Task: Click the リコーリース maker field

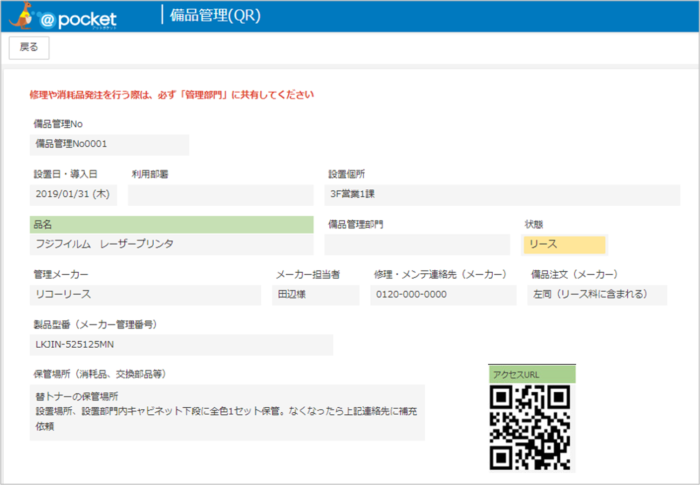Action: coord(145,295)
